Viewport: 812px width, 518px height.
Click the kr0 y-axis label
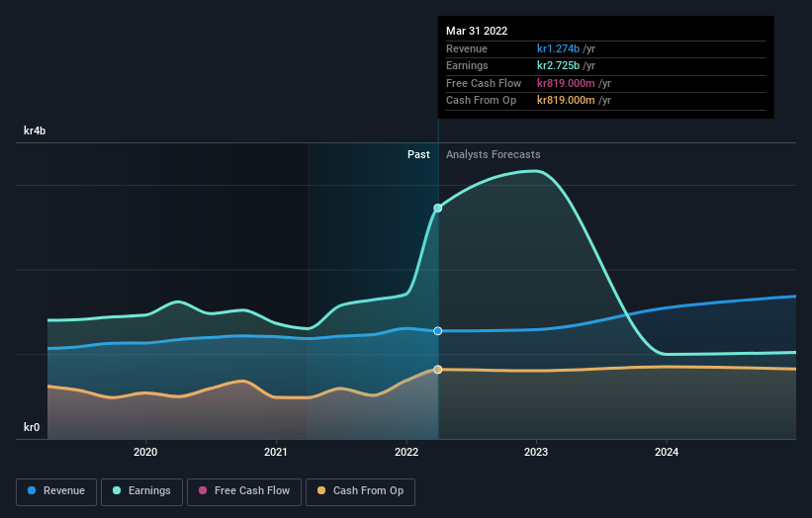coord(32,427)
